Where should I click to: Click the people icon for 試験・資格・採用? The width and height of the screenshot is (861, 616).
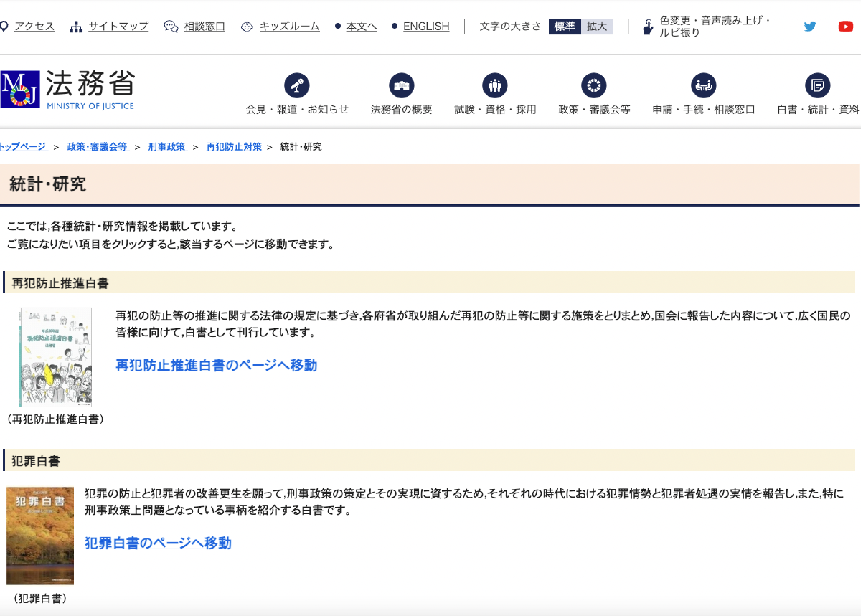coord(495,85)
